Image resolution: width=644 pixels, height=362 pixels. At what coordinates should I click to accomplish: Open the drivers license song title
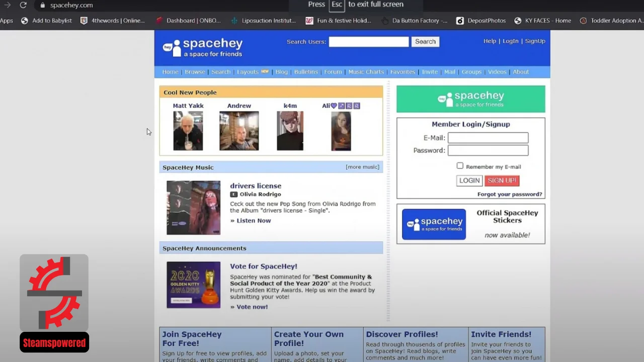click(256, 186)
